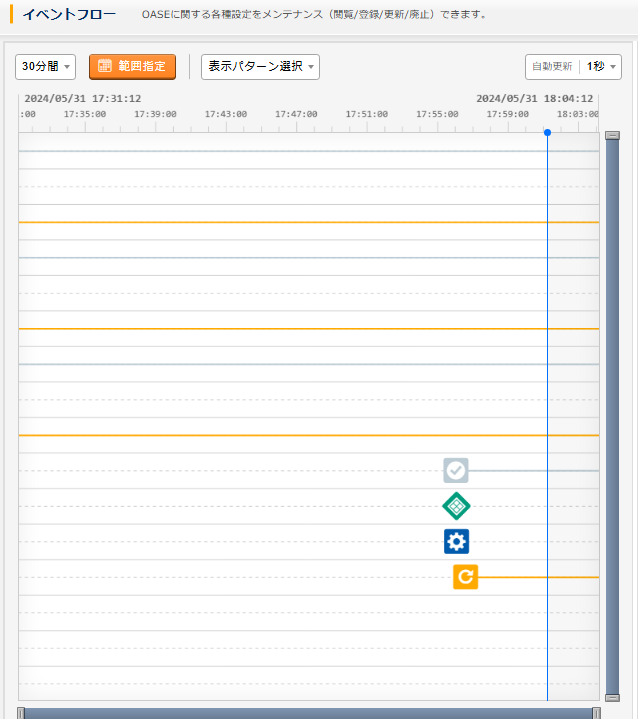
Task: Click the right handle of horizontal range bar
Action: coord(596,713)
